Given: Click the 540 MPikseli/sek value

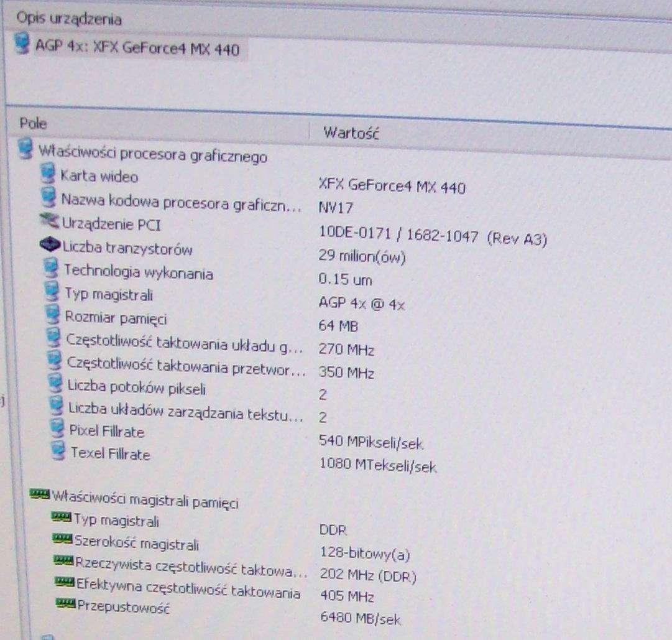Looking at the screenshot, I should 371,442.
